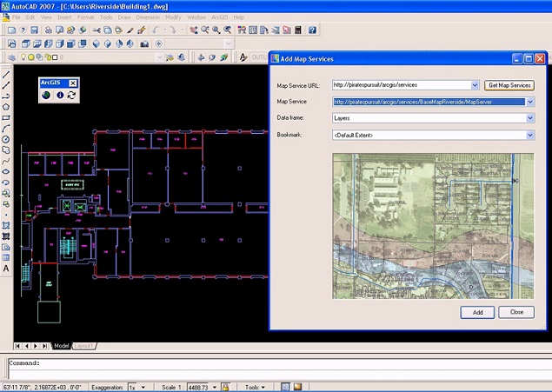
Task: Switch to the Model tab
Action: tap(61, 346)
